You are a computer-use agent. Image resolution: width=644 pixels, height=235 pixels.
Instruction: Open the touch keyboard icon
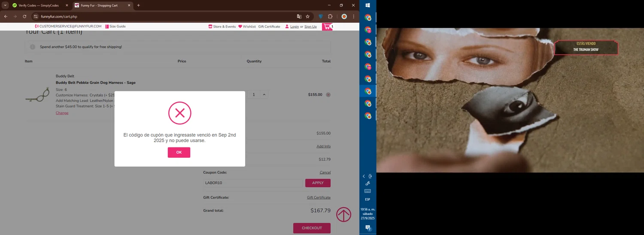click(368, 191)
